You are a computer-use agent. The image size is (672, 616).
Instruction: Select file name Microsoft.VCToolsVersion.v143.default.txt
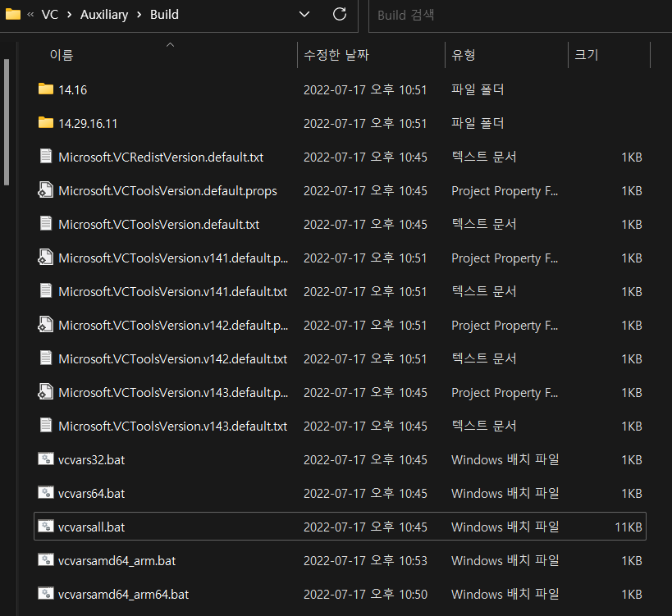coord(172,427)
